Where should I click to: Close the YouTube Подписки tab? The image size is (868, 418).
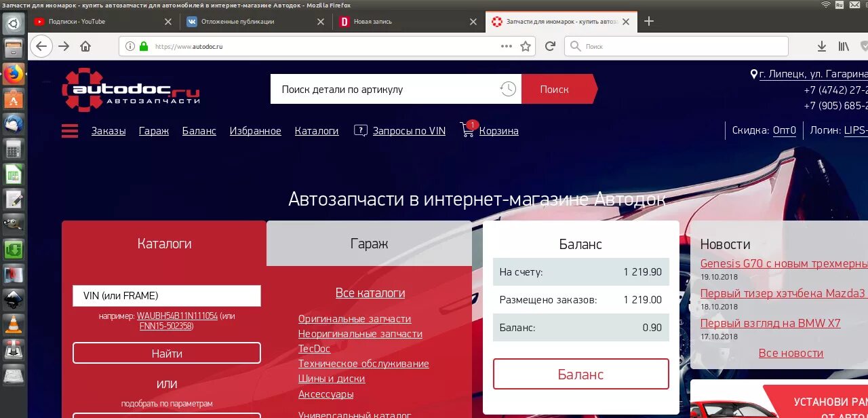tap(168, 22)
